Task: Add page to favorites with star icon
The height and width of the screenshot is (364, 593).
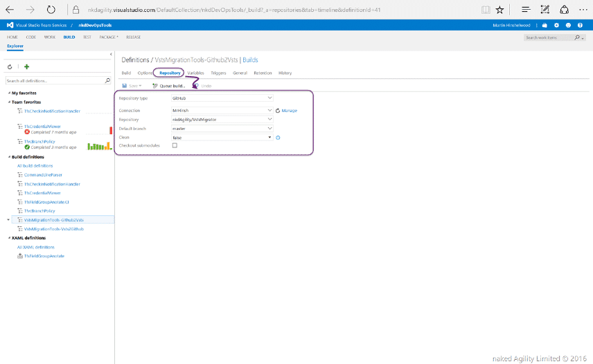Action: tap(499, 10)
